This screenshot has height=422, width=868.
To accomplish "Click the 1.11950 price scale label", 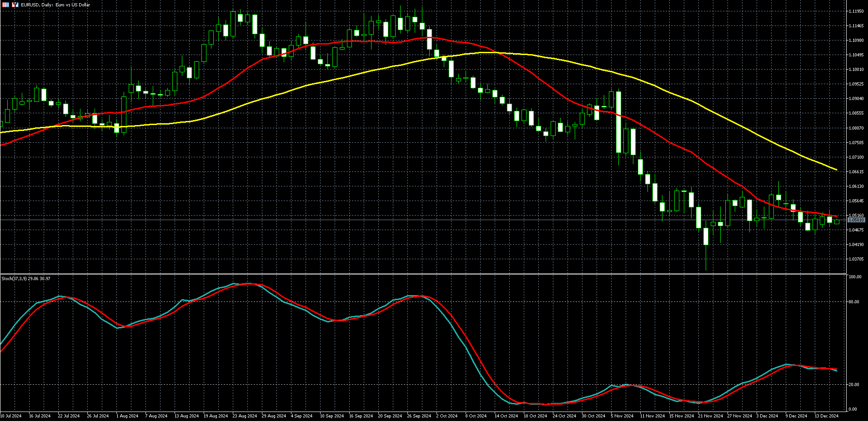I will (856, 11).
